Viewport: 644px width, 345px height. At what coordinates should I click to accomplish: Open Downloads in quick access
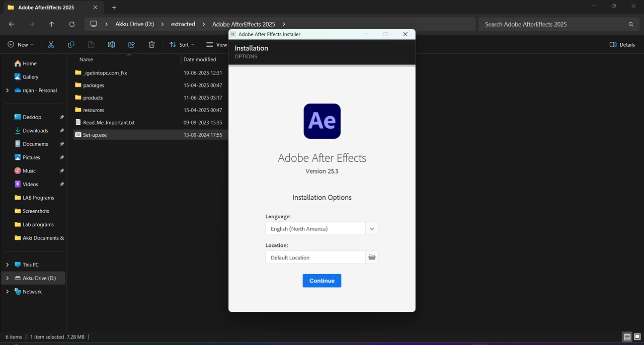coord(34,131)
